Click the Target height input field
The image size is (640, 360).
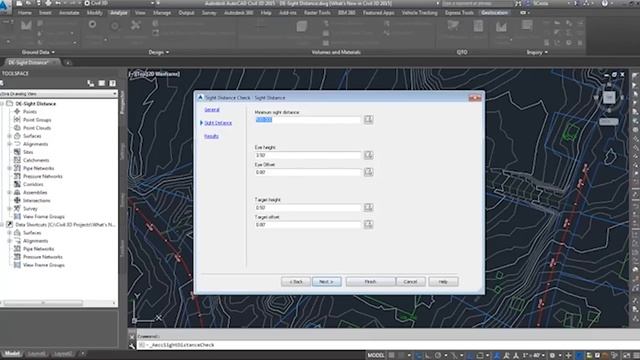[308, 207]
